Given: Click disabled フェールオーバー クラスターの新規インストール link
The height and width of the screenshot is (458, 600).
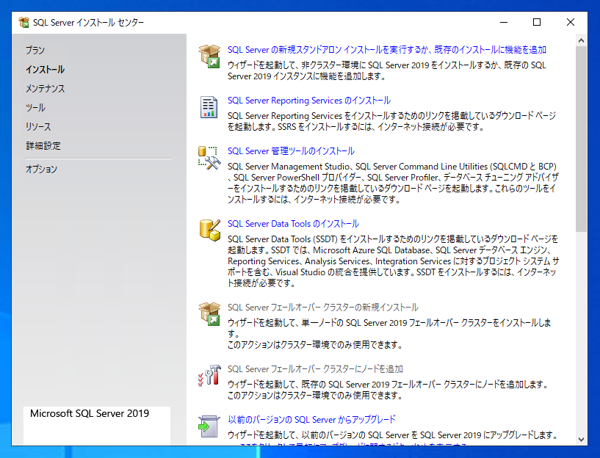Looking at the screenshot, I should (323, 308).
